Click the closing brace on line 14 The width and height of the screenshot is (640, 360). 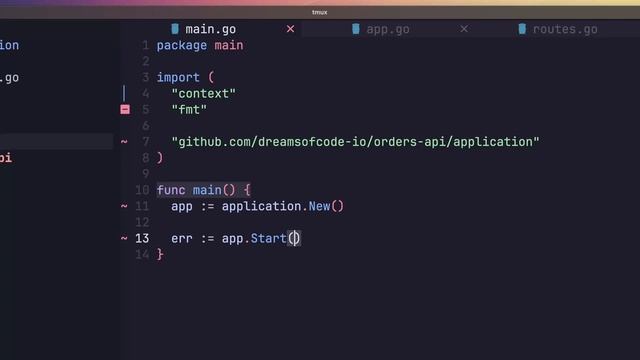(160, 254)
